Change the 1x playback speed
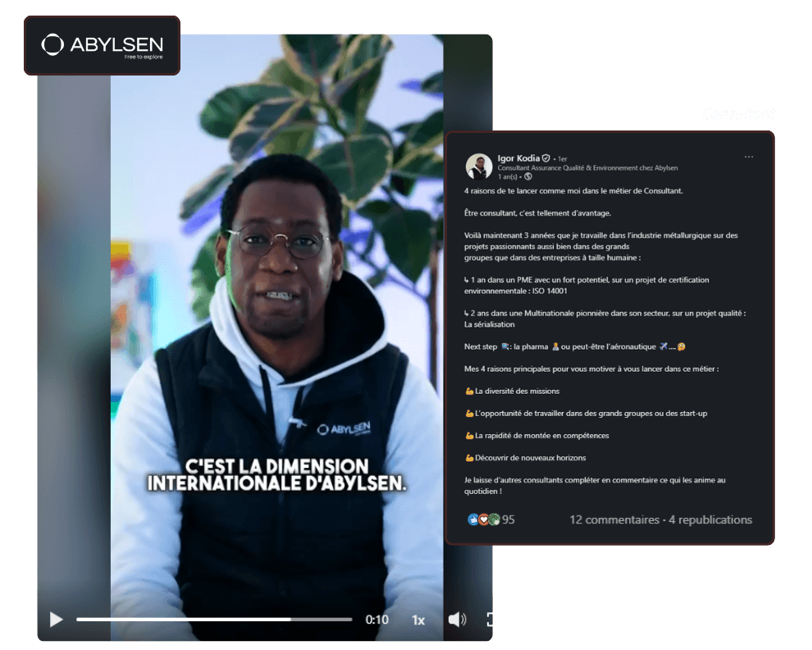 [x=418, y=620]
